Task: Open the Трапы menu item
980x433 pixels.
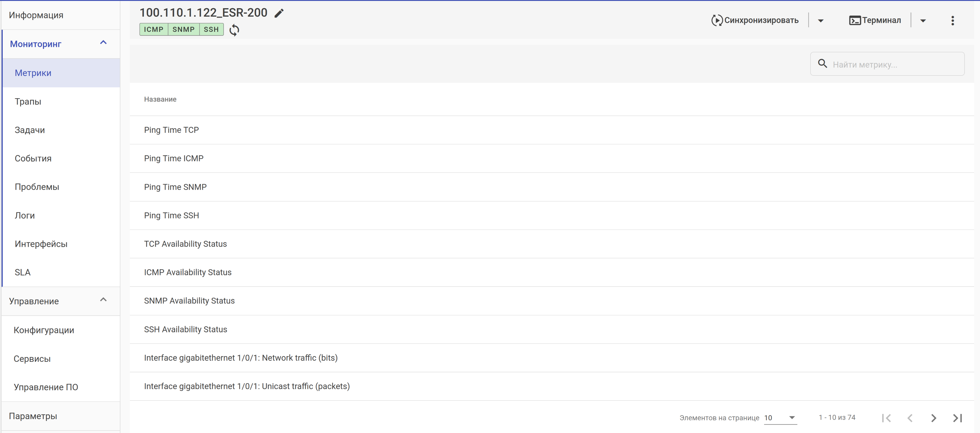Action: tap(28, 102)
